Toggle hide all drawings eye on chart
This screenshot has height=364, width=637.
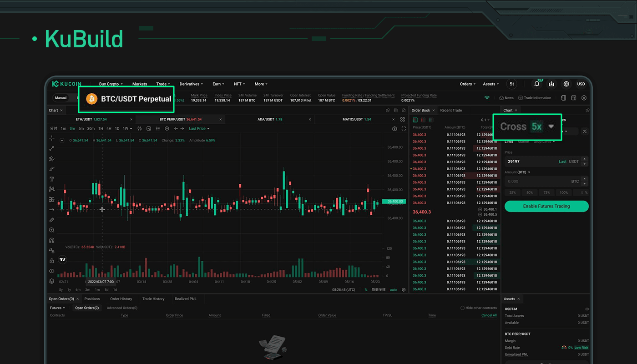click(x=52, y=271)
